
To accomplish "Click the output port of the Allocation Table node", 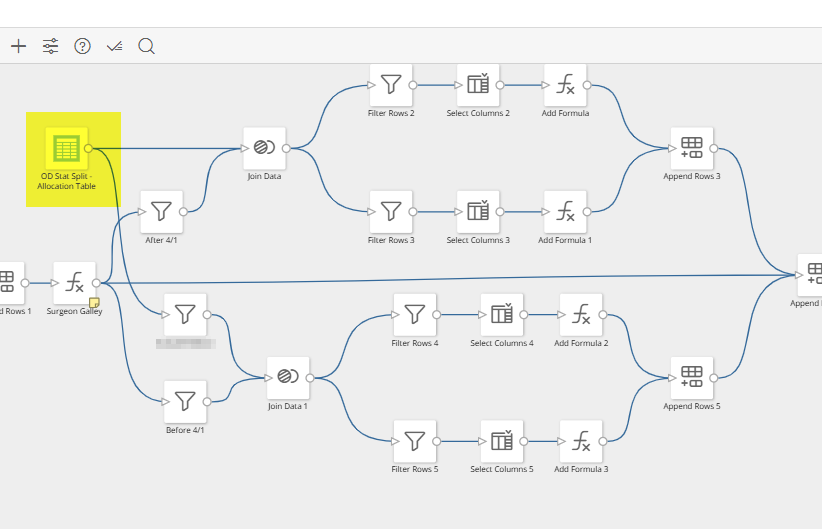I will 89,148.
